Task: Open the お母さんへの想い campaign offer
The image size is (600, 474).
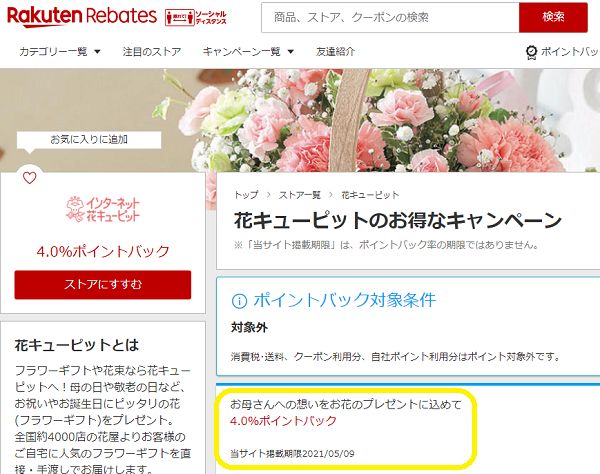Action: coord(346,404)
